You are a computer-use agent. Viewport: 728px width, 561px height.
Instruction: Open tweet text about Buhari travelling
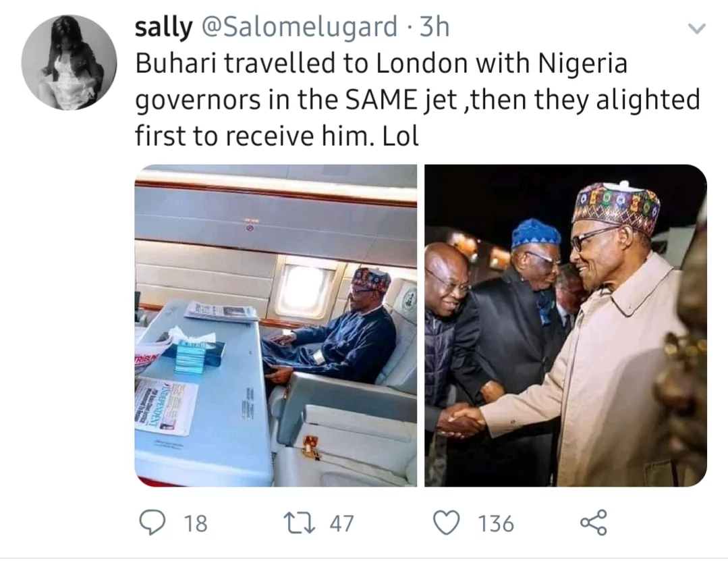click(418, 99)
